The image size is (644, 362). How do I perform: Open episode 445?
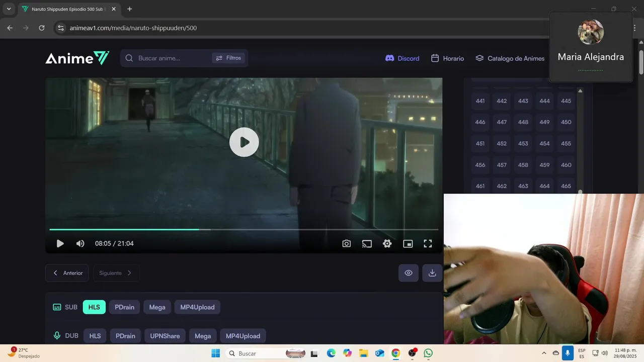pos(566,101)
